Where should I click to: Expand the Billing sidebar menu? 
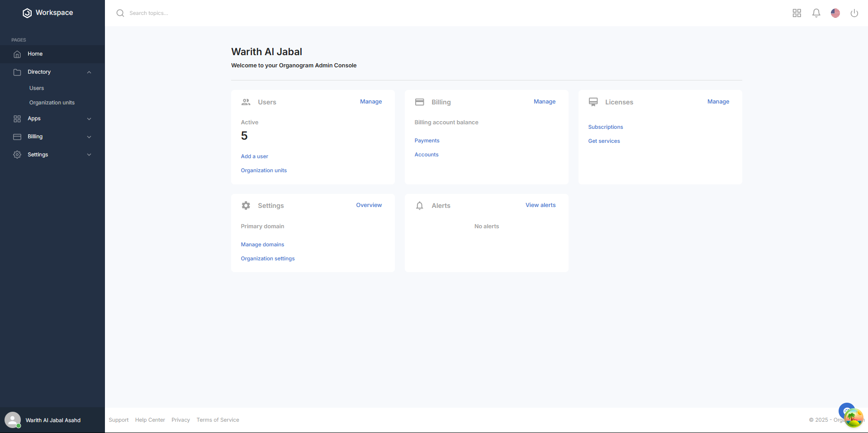pyautogui.click(x=89, y=137)
